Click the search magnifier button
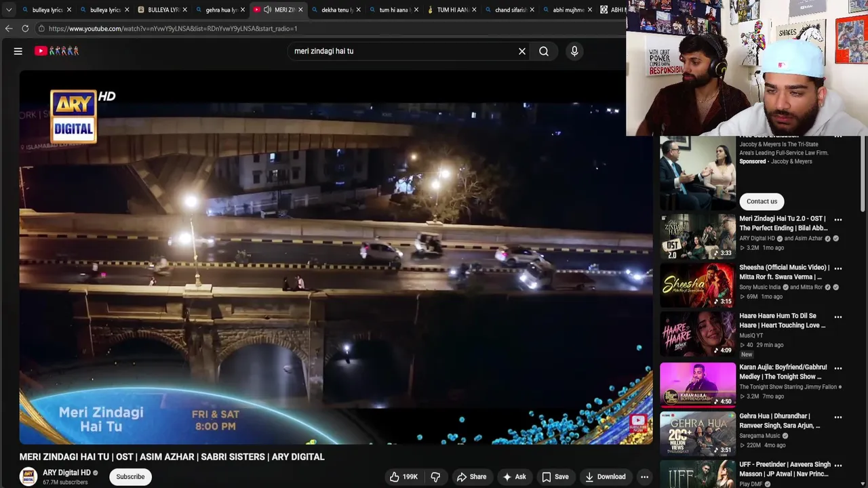Screen dimensions: 868x488 [544, 51]
